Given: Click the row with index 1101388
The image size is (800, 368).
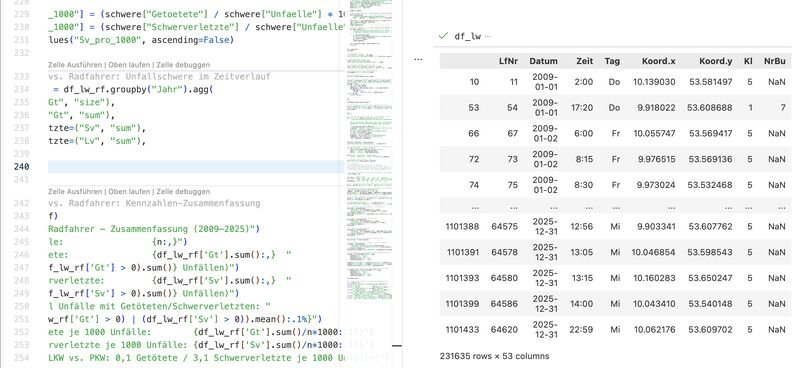Looking at the screenshot, I should [x=615, y=226].
